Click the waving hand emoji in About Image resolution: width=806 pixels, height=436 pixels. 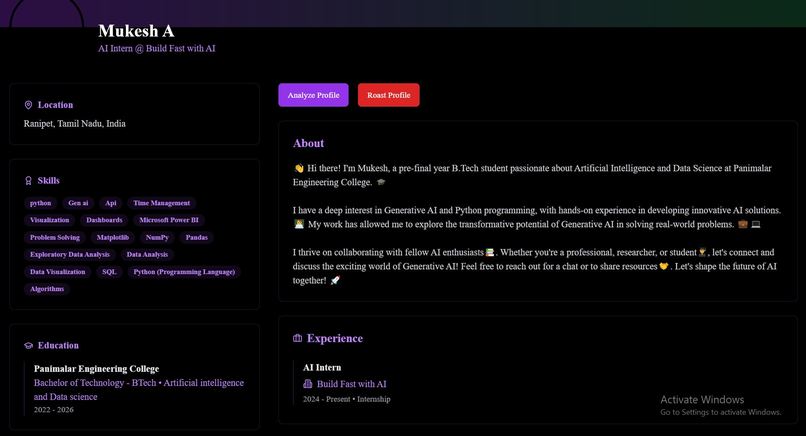click(299, 168)
